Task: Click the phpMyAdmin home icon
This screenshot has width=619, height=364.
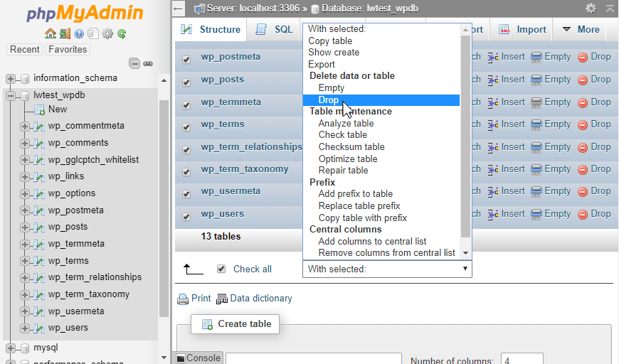Action: (x=50, y=34)
